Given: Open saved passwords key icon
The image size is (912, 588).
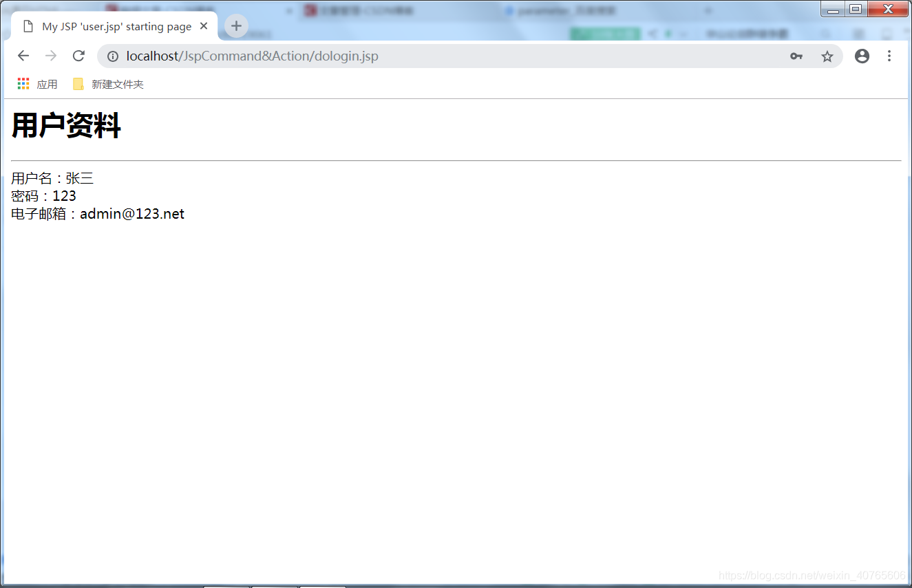Looking at the screenshot, I should click(x=796, y=56).
